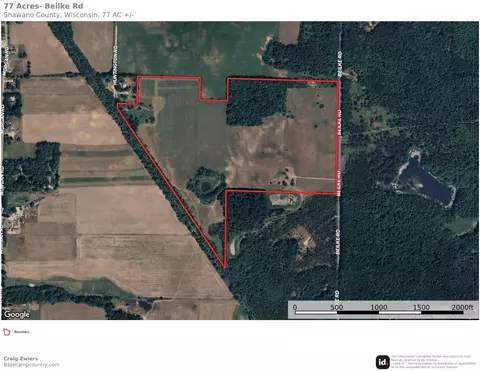This screenshot has width=480, height=371.
Task: Click the 'Craig Zwiers' name
Action: point(21,359)
